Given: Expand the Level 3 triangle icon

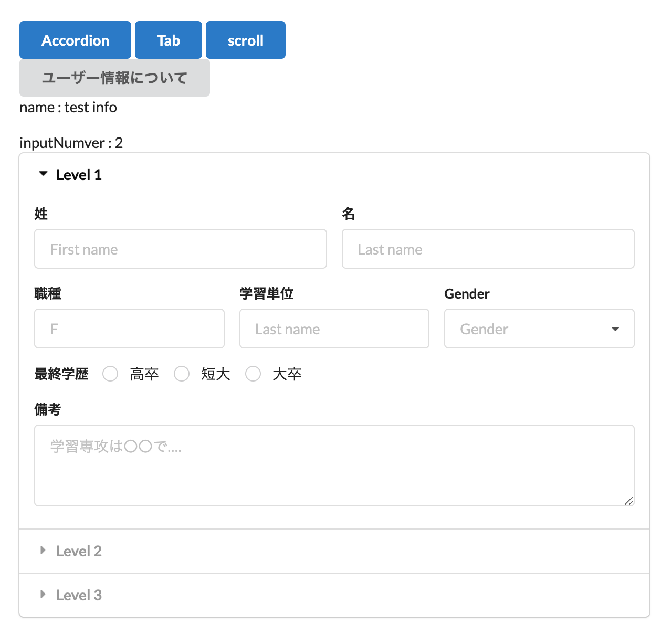Looking at the screenshot, I should click(x=43, y=594).
